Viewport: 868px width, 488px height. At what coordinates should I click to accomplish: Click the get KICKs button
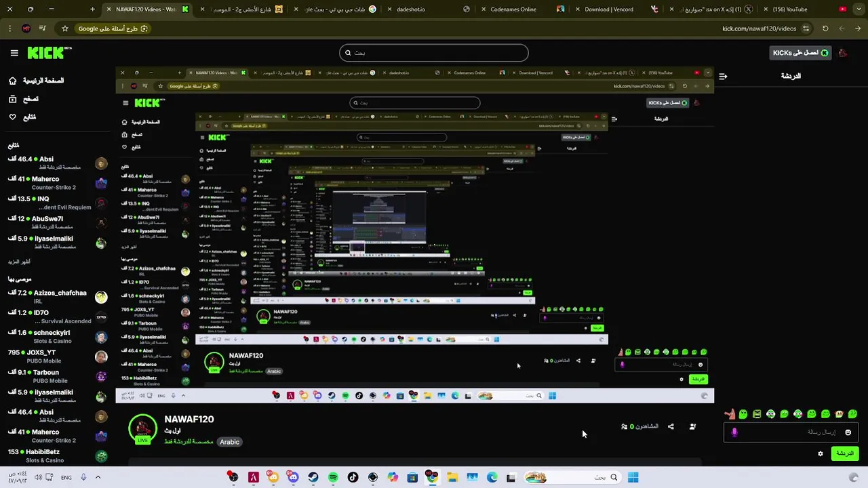801,53
